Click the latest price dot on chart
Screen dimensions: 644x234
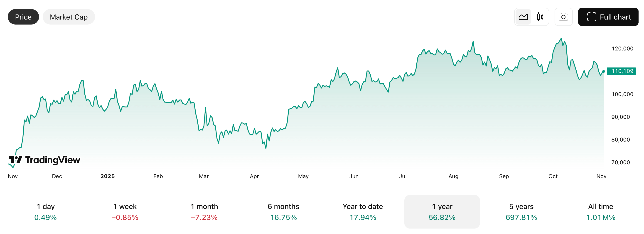(x=604, y=72)
